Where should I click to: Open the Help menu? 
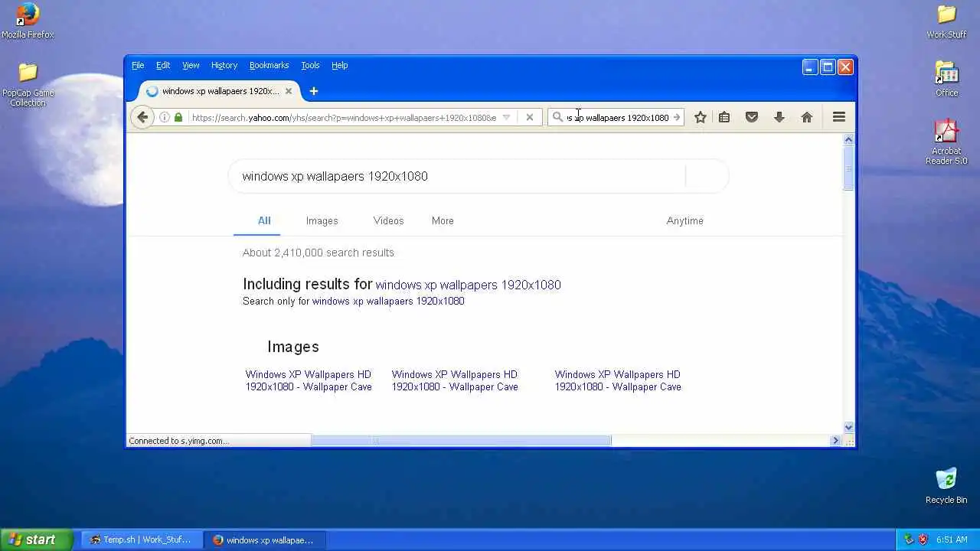point(340,66)
